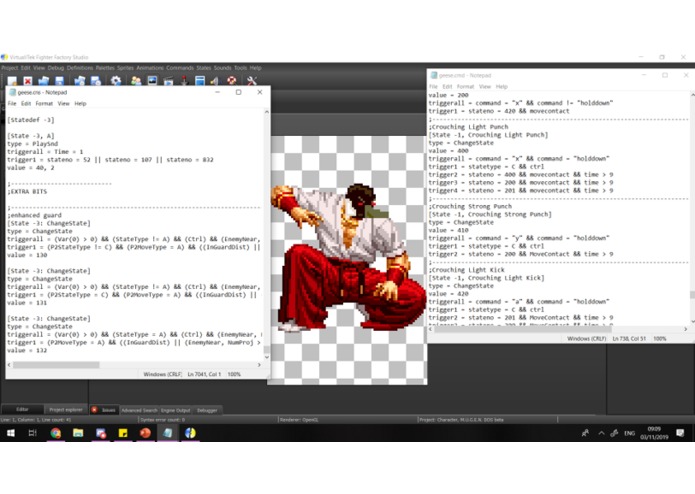695x494 pixels.
Task: Open Project menu in Fighter Factory
Action: 9,68
